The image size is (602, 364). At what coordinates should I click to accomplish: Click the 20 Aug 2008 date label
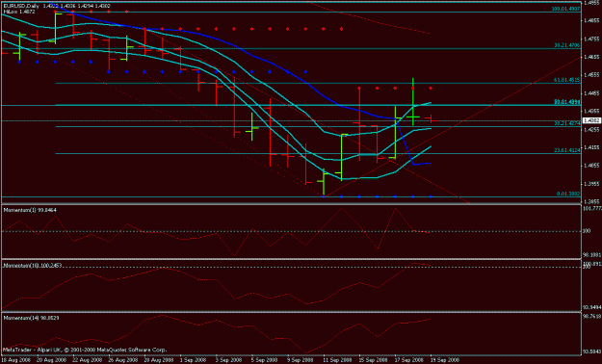click(x=51, y=360)
